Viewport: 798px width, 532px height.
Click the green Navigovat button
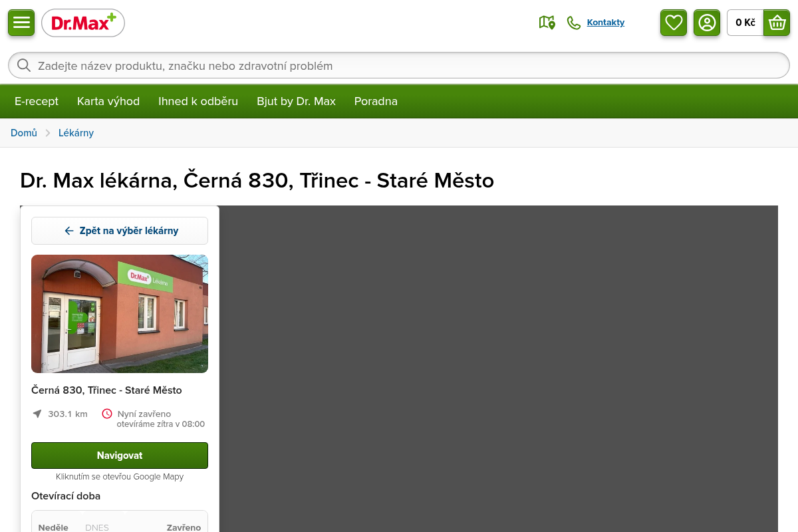click(120, 456)
